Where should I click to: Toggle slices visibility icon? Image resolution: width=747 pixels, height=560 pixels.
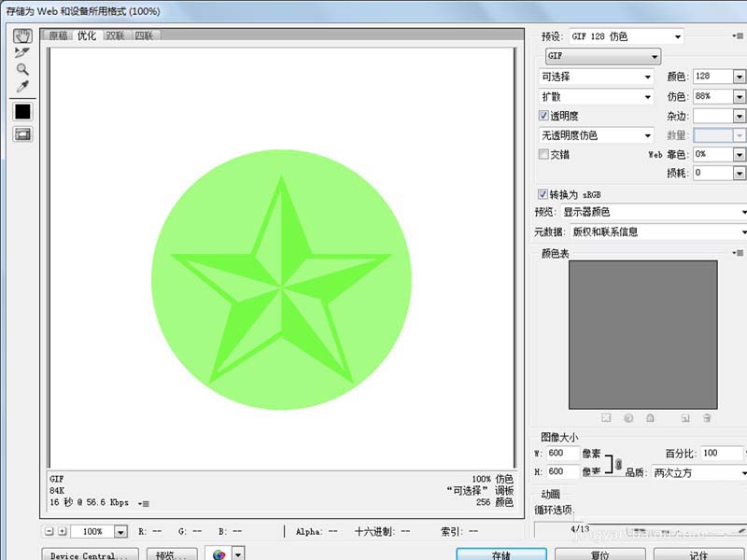pyautogui.click(x=22, y=134)
